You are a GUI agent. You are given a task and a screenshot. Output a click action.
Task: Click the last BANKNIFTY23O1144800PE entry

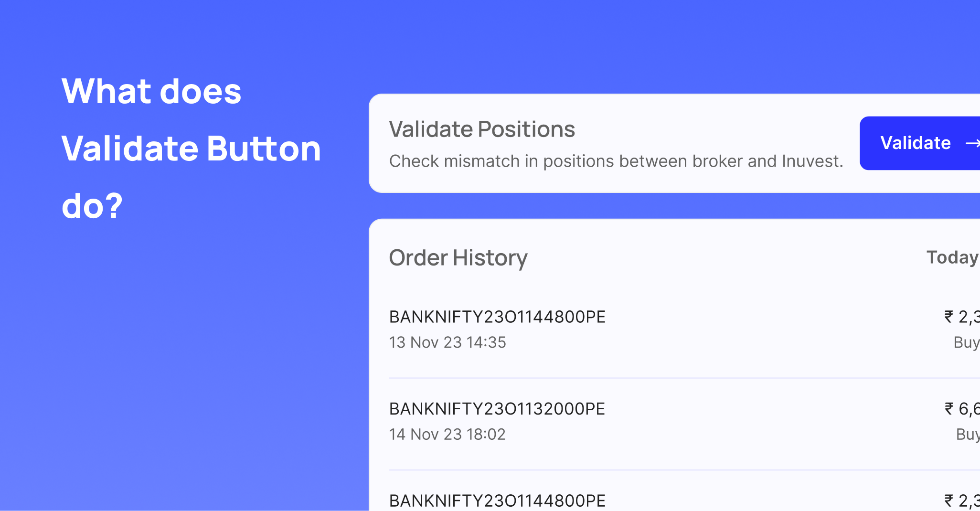pyautogui.click(x=497, y=500)
